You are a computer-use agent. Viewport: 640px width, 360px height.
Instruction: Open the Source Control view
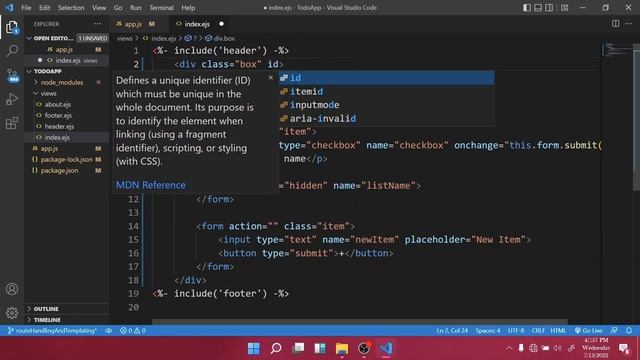(x=12, y=76)
